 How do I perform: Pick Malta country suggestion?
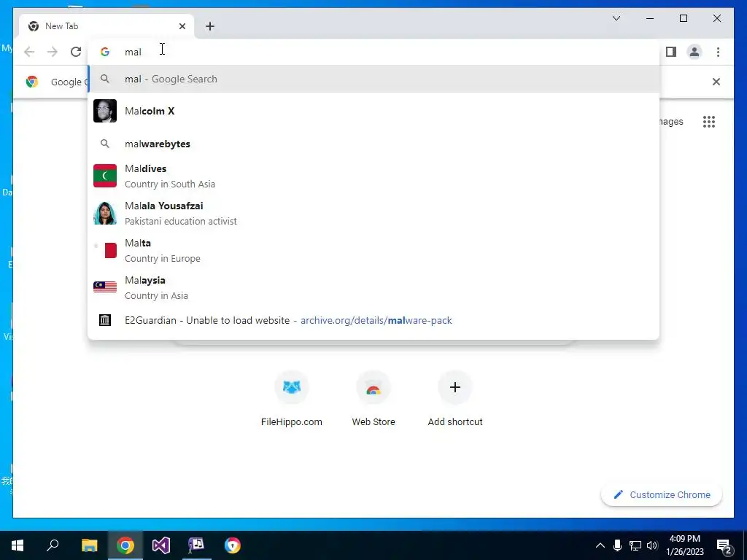coord(373,251)
